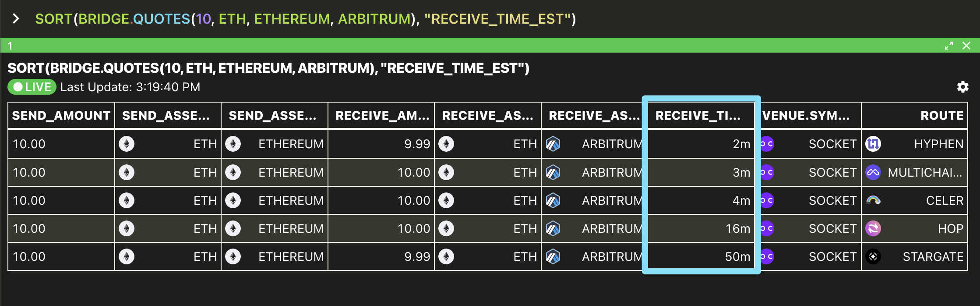Close the result panel with the X icon
This screenshot has height=306, width=980.
pos(966,46)
